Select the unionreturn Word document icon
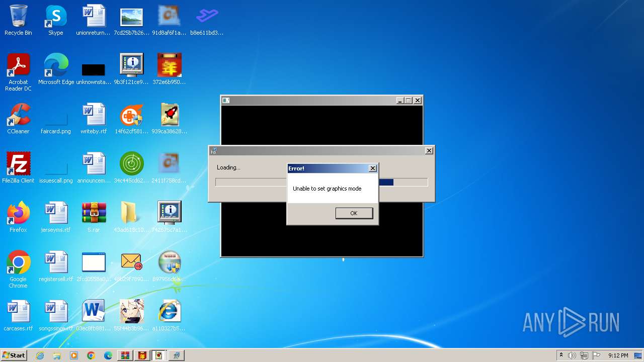This screenshot has width=644, height=362. [x=94, y=21]
